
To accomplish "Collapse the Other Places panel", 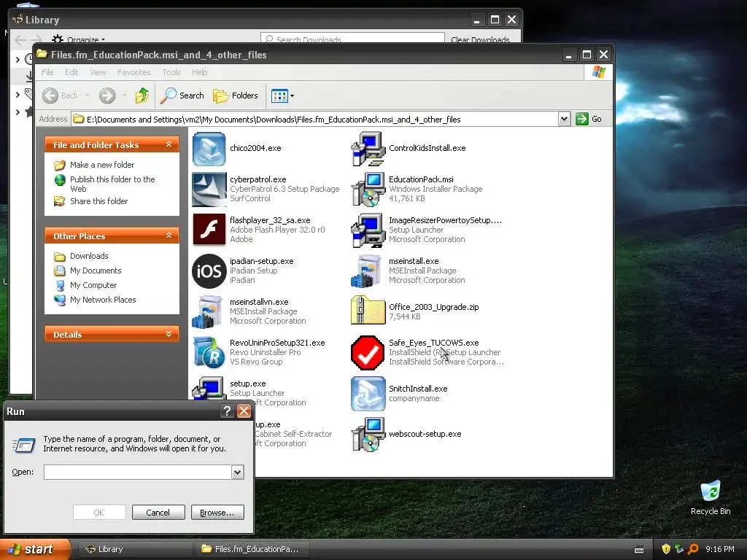I will [169, 236].
